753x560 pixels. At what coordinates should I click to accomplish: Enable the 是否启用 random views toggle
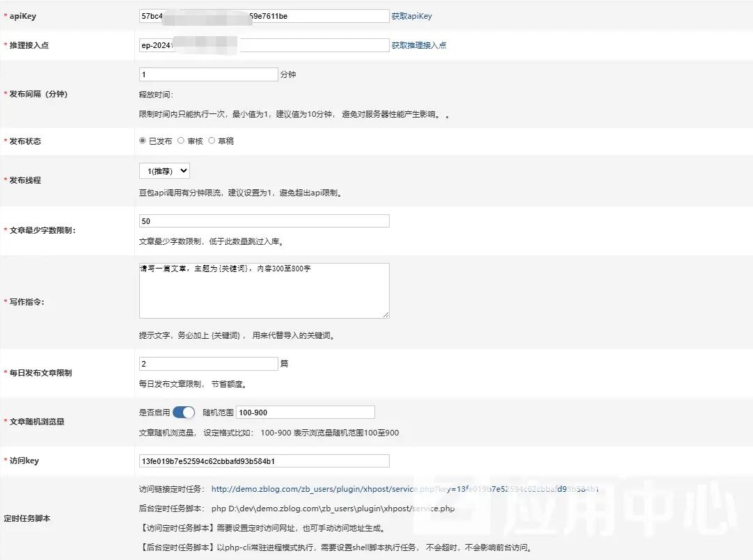tap(182, 411)
